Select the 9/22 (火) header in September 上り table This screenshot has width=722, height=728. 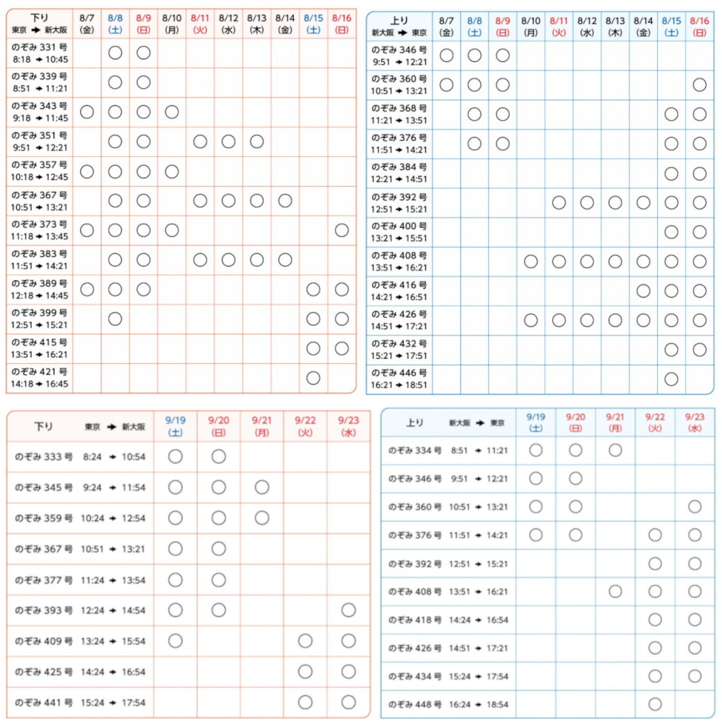coord(655,423)
